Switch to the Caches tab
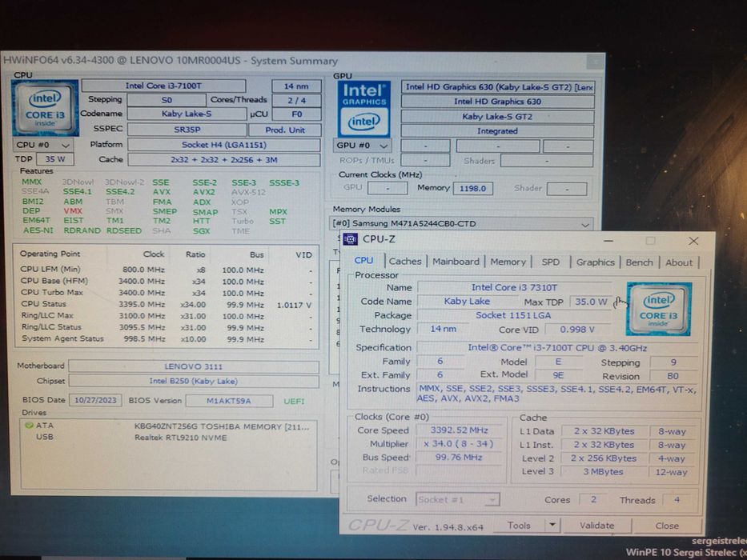 point(405,262)
